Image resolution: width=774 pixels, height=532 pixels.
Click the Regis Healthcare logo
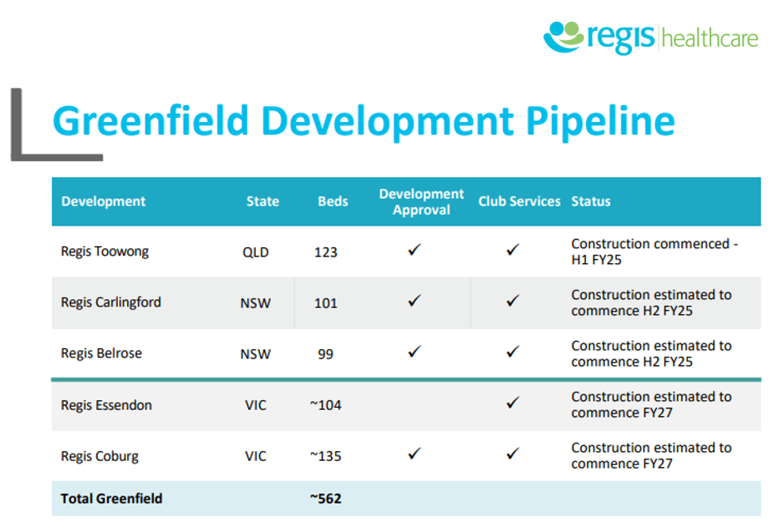(x=650, y=35)
